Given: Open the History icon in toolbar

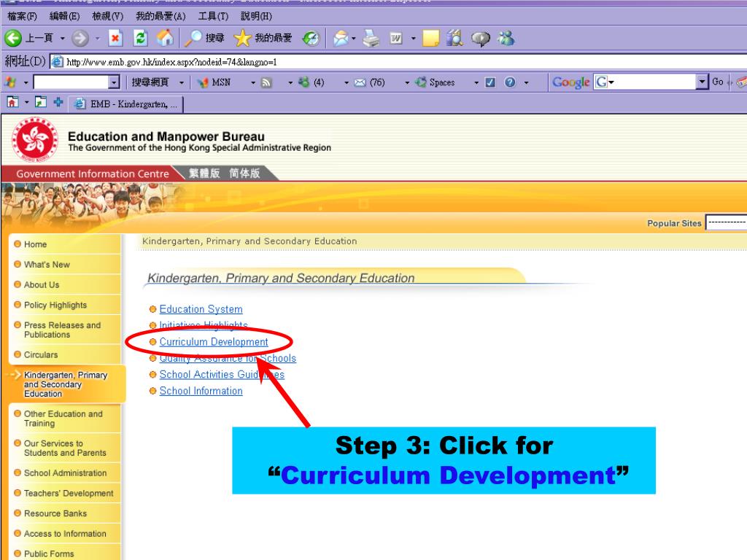Looking at the screenshot, I should point(311,38).
